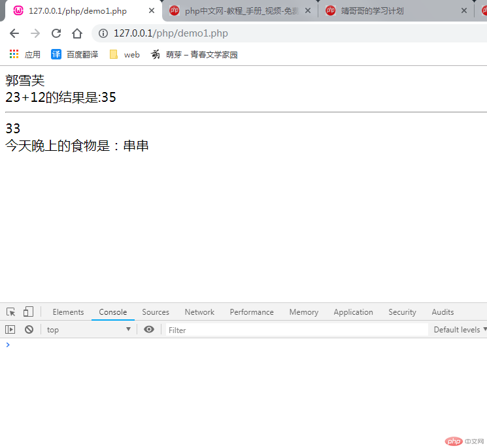Screen dimensions: 487x448
Task: Reload the current page
Action: (56, 33)
